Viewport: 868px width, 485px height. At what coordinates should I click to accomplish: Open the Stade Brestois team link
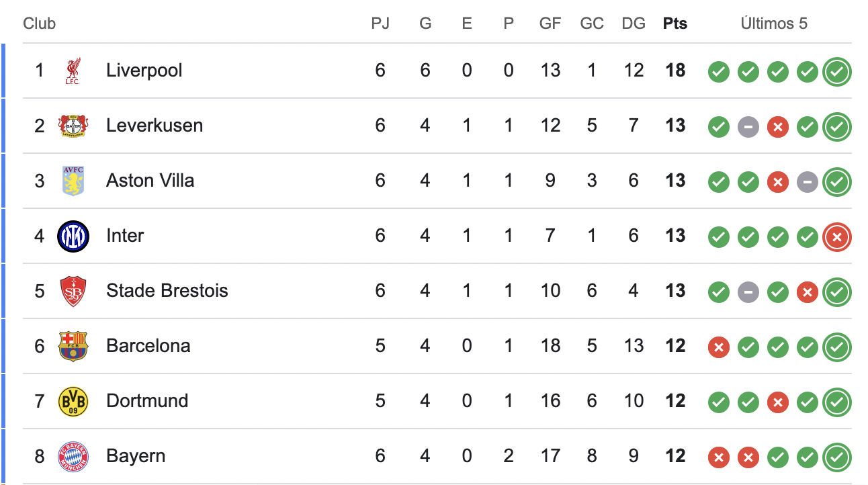coord(167,291)
